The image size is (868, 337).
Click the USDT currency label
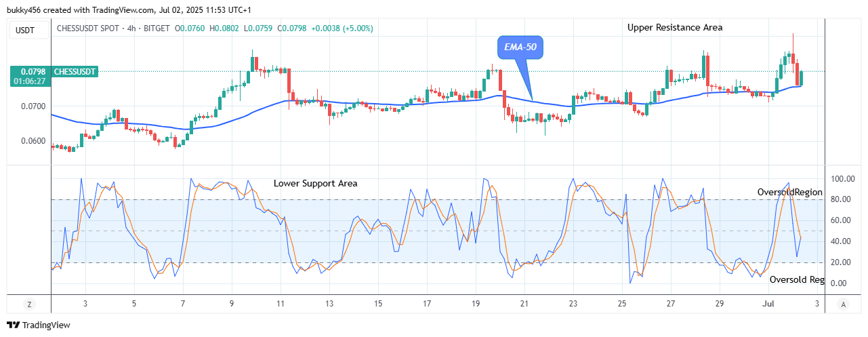29,28
